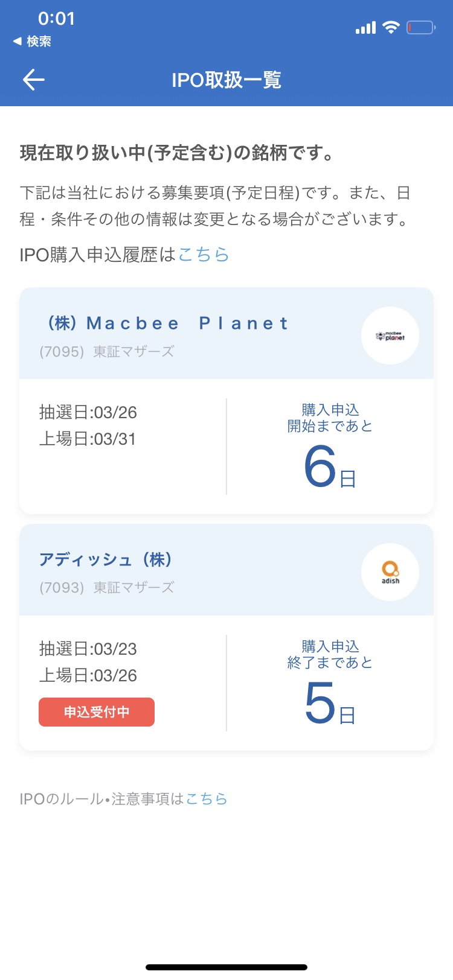The image size is (453, 980).
Task: Open the アディッシュ(株) card title
Action: click(106, 560)
